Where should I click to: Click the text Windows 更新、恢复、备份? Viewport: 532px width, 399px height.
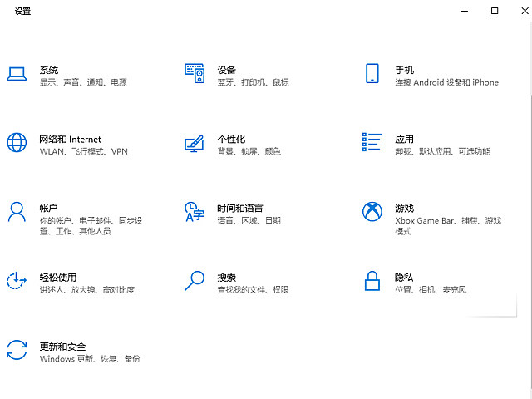90,359
